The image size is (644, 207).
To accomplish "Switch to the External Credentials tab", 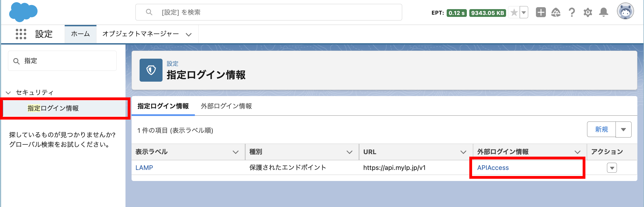I will point(226,106).
